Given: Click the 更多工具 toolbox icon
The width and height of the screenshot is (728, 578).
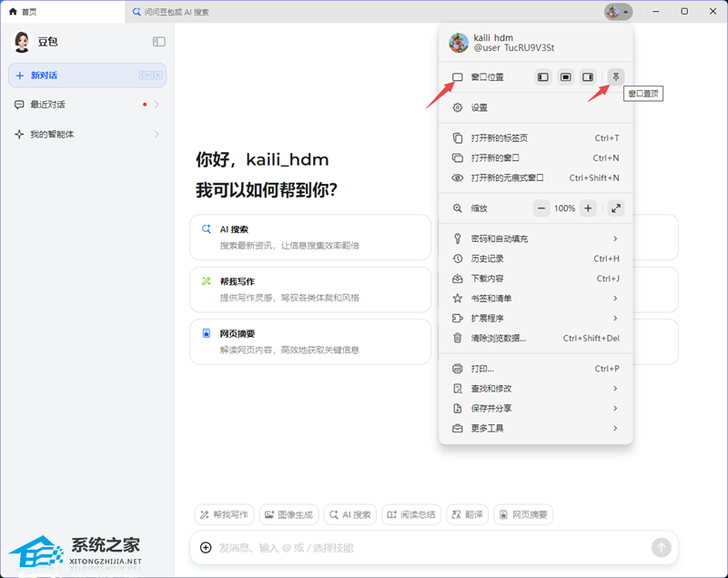Looking at the screenshot, I should (458, 429).
